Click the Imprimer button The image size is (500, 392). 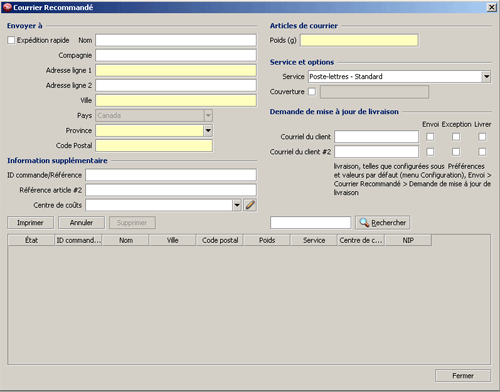click(x=30, y=223)
